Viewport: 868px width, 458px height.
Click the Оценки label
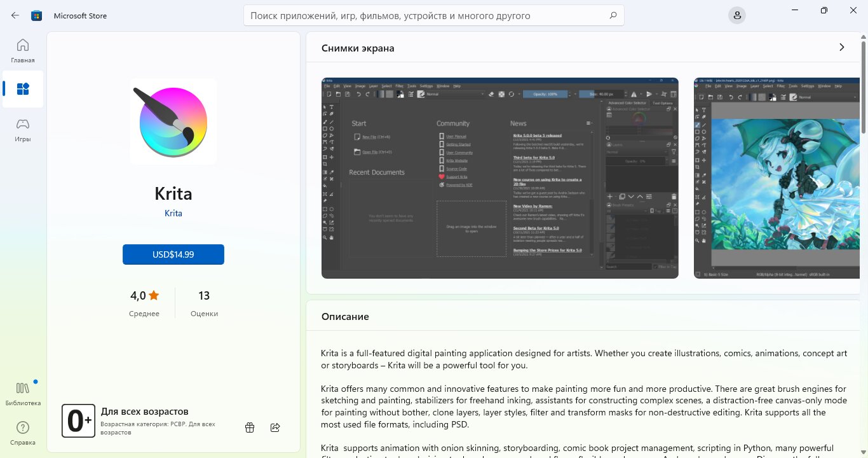pos(204,314)
